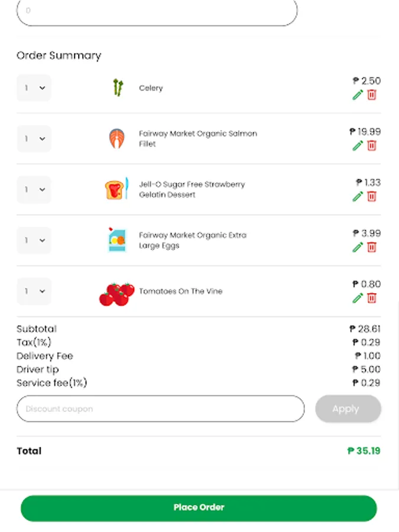Delete Celery from the order
The width and height of the screenshot is (399, 532).
point(372,95)
